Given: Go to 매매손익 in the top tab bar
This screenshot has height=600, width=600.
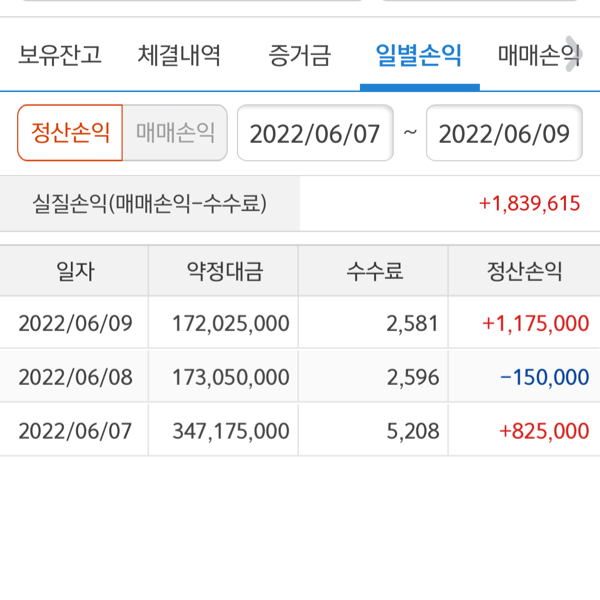Looking at the screenshot, I should (536, 55).
